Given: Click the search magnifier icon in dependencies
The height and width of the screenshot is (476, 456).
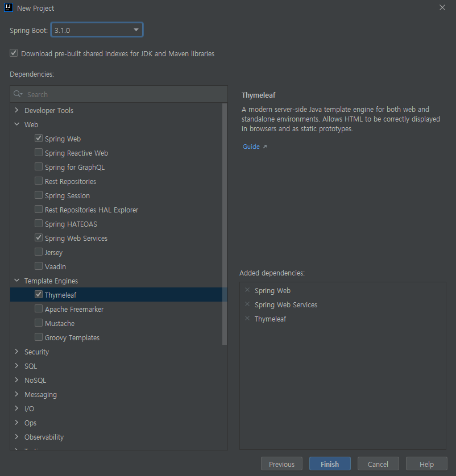Looking at the screenshot, I should (18, 94).
